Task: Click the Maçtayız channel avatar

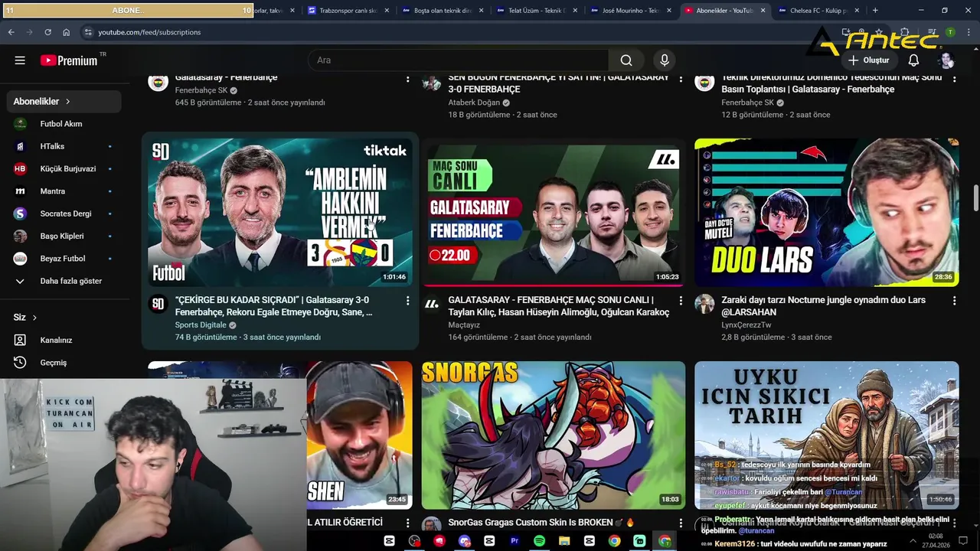Action: point(431,304)
